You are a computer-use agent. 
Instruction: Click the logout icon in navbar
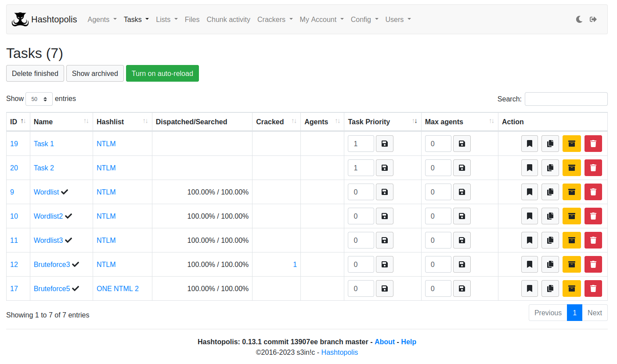point(593,19)
